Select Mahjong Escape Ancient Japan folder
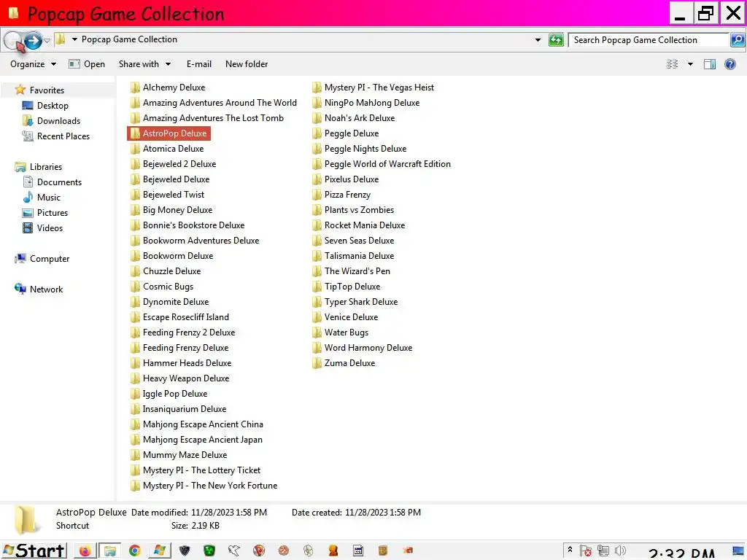Screen dimensions: 747x560 tap(196, 440)
